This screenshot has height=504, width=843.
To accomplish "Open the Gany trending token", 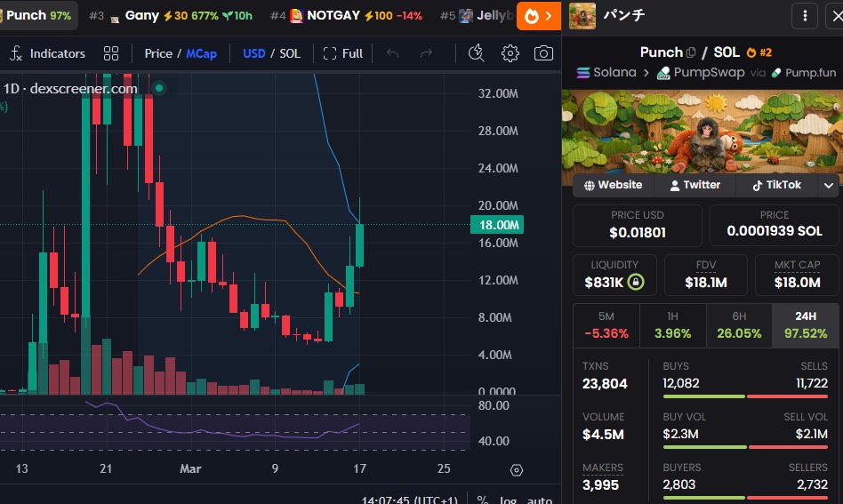I will pos(169,16).
